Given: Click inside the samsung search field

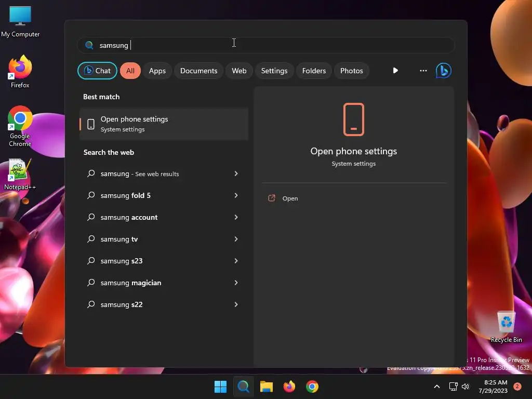Looking at the screenshot, I should click(265, 45).
